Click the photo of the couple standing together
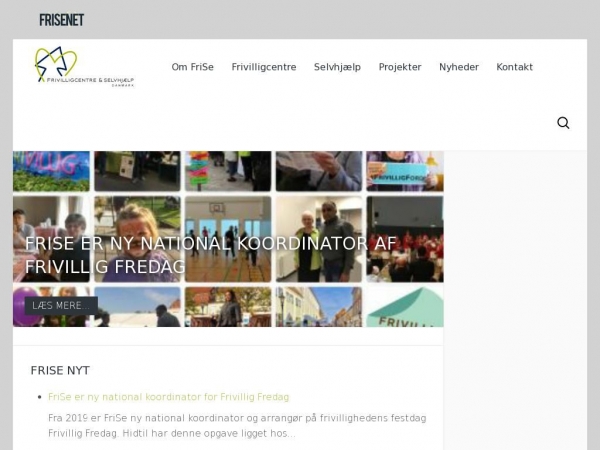 pyautogui.click(x=319, y=239)
